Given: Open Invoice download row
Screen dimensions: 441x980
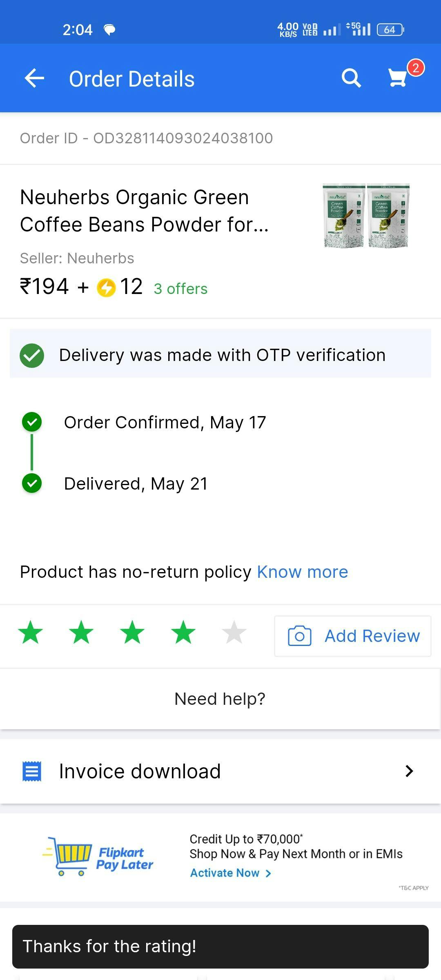Looking at the screenshot, I should pyautogui.click(x=220, y=771).
